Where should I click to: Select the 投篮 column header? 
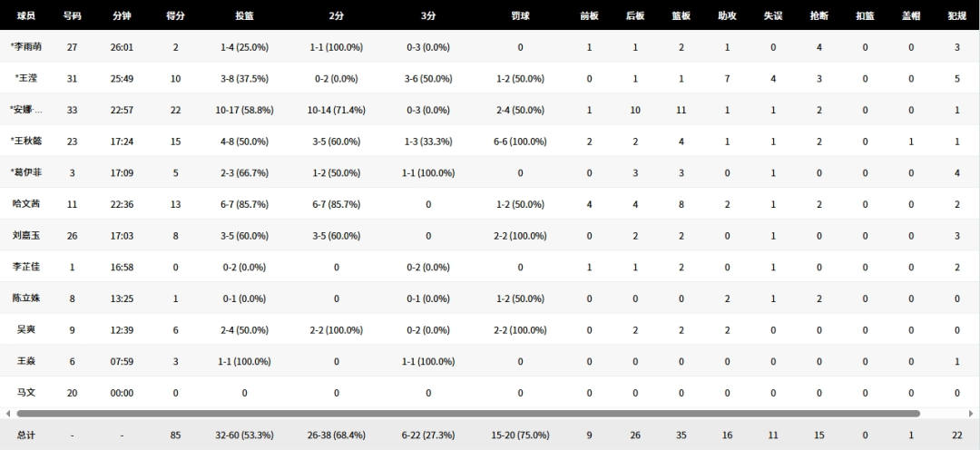pos(244,15)
